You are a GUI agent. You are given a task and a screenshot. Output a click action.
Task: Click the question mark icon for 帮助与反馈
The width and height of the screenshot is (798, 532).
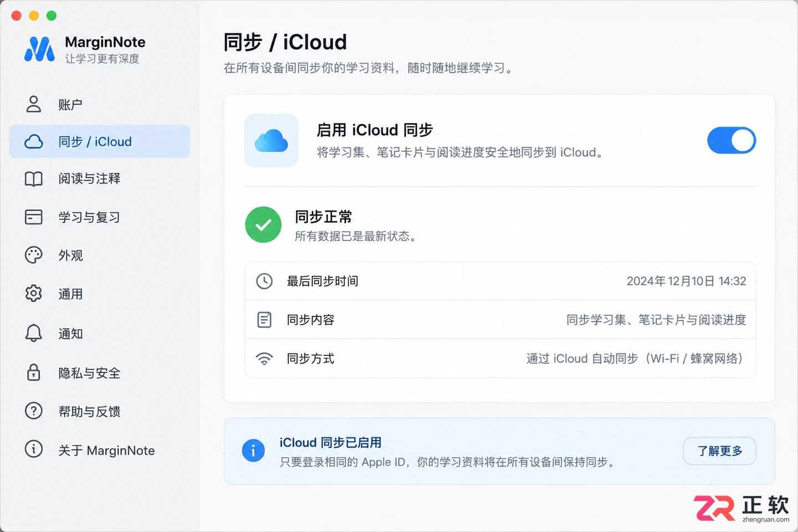pyautogui.click(x=34, y=411)
